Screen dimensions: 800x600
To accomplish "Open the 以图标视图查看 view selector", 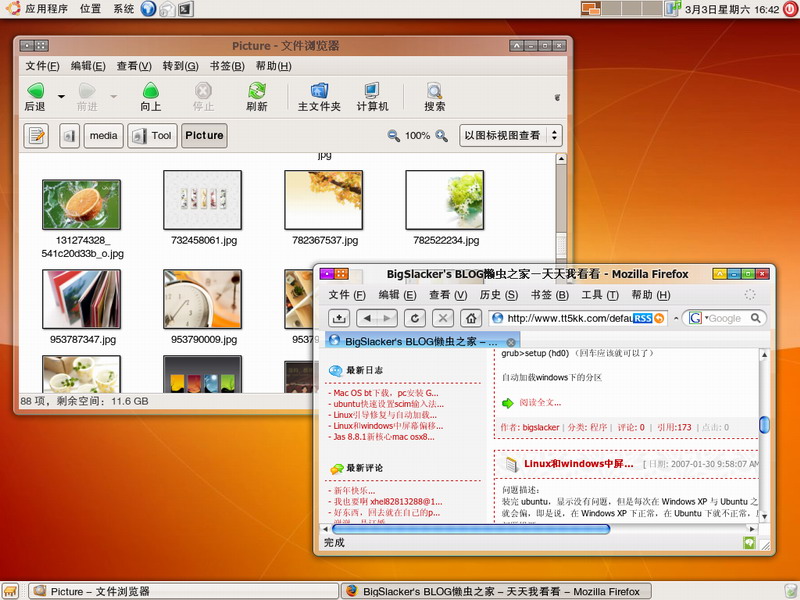I will (511, 136).
